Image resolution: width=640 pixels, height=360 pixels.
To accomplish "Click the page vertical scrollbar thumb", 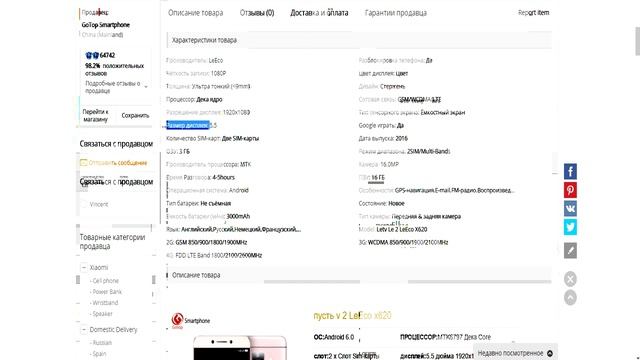I will pyautogui.click(x=638, y=41).
